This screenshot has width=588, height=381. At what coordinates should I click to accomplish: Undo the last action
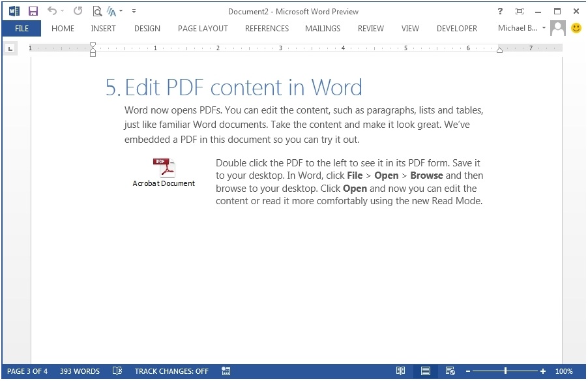[52, 11]
